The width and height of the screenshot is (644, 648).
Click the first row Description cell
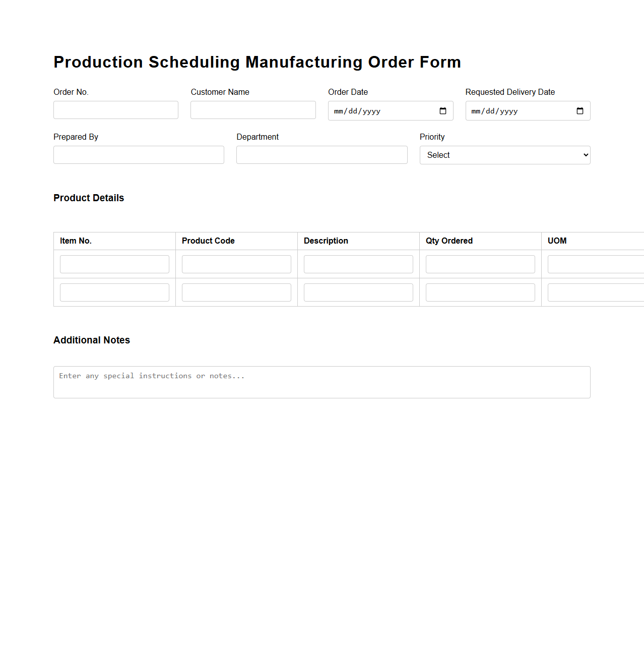coord(358,264)
